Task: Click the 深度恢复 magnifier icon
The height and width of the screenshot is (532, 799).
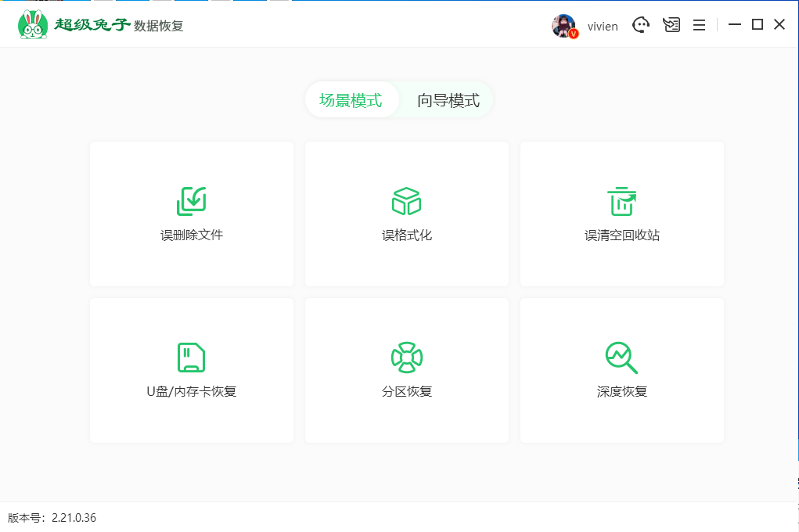Action: 621,358
